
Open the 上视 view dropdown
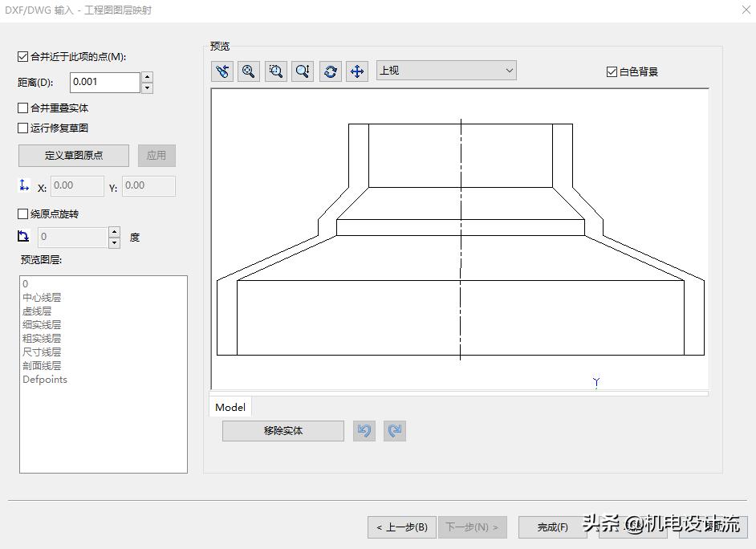510,70
